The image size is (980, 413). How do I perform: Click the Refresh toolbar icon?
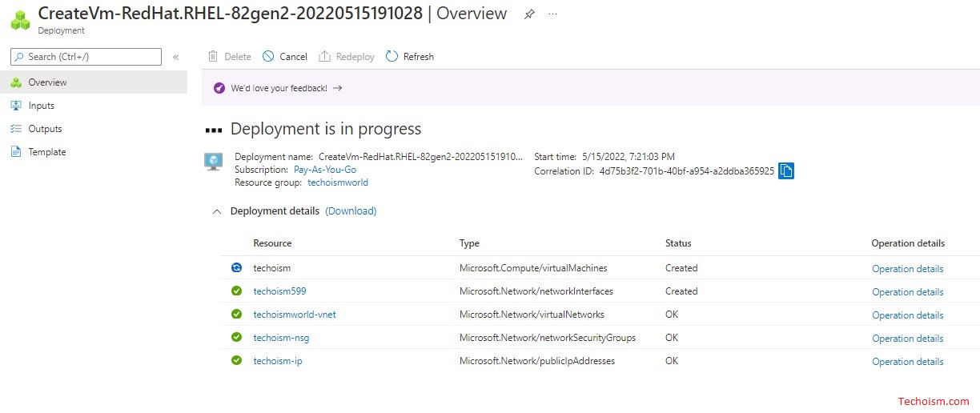point(392,56)
